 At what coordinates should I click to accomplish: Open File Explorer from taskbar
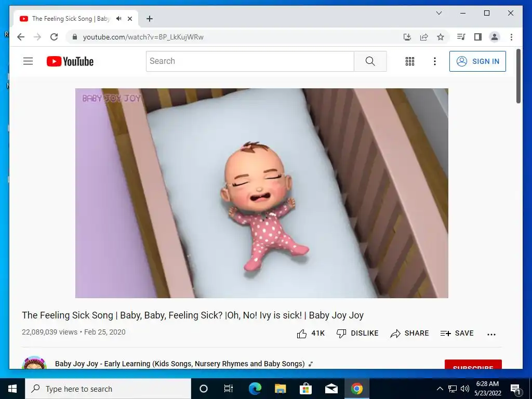pos(280,389)
